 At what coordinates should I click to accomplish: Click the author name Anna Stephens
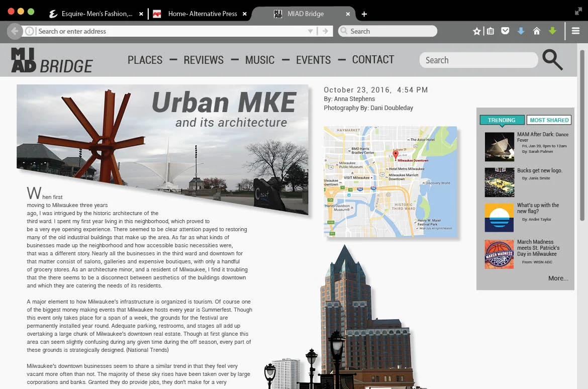point(354,99)
